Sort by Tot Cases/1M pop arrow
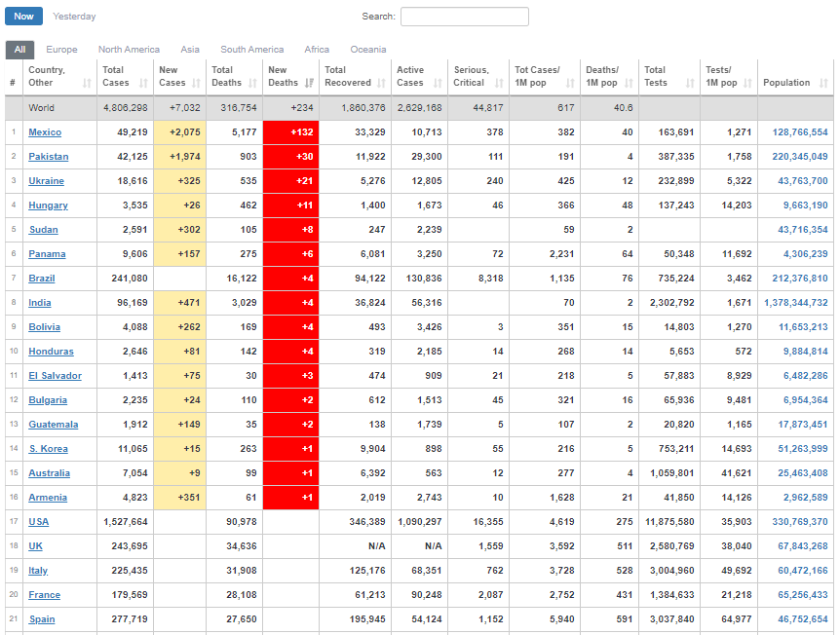 click(x=570, y=83)
